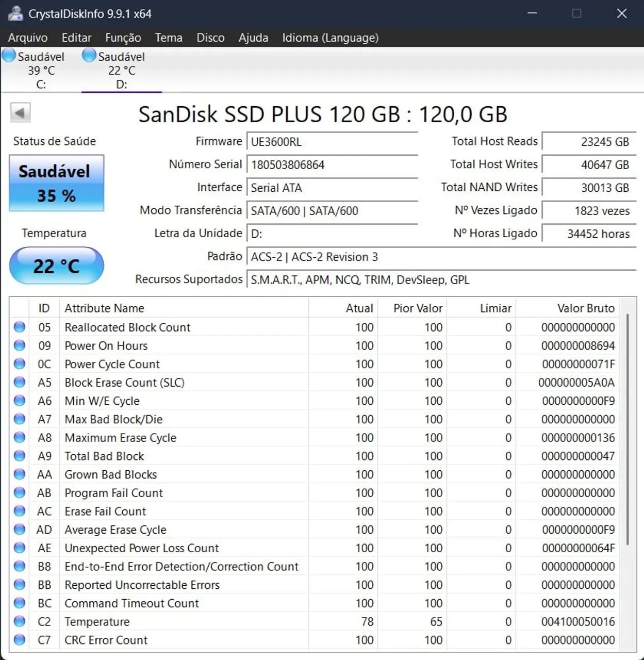Open the Ajuda menu

253,38
